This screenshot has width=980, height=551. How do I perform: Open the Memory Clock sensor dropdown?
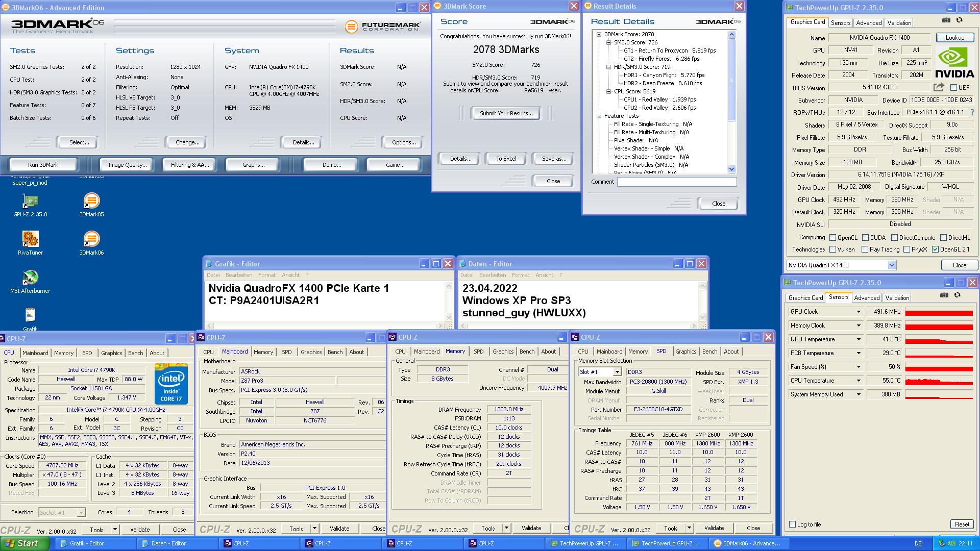(x=858, y=325)
